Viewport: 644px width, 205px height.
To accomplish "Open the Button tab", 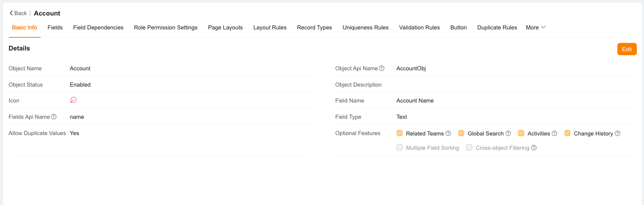I will (459, 27).
